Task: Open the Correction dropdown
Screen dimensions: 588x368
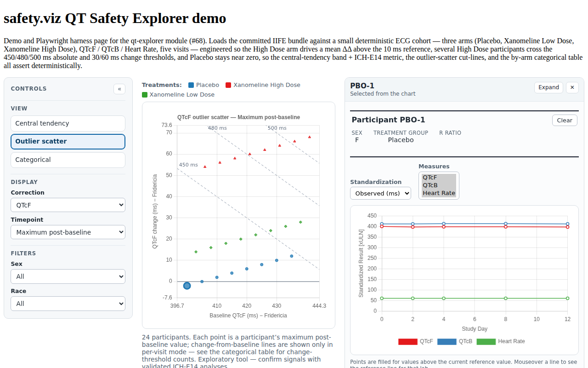Action: point(68,205)
